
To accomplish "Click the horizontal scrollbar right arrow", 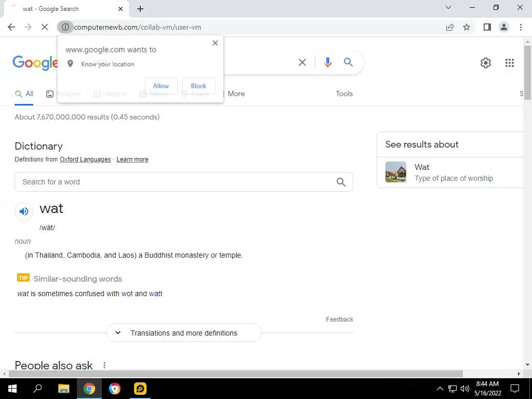I will (x=519, y=374).
